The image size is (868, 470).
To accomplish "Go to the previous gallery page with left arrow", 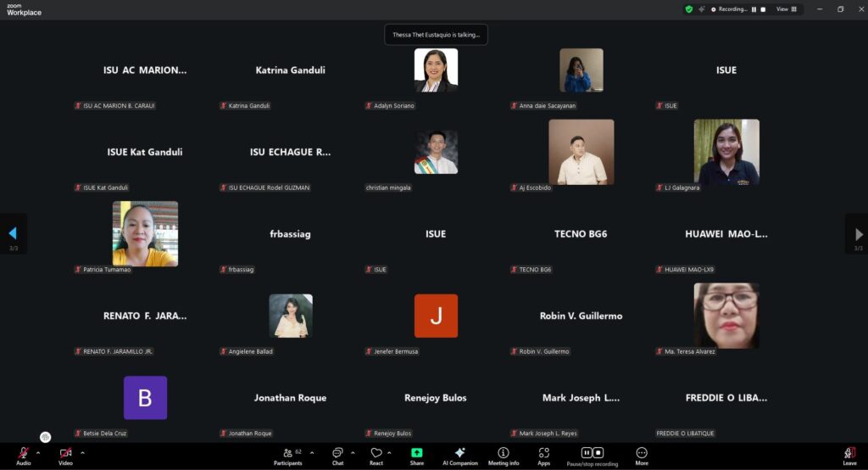I will click(13, 233).
